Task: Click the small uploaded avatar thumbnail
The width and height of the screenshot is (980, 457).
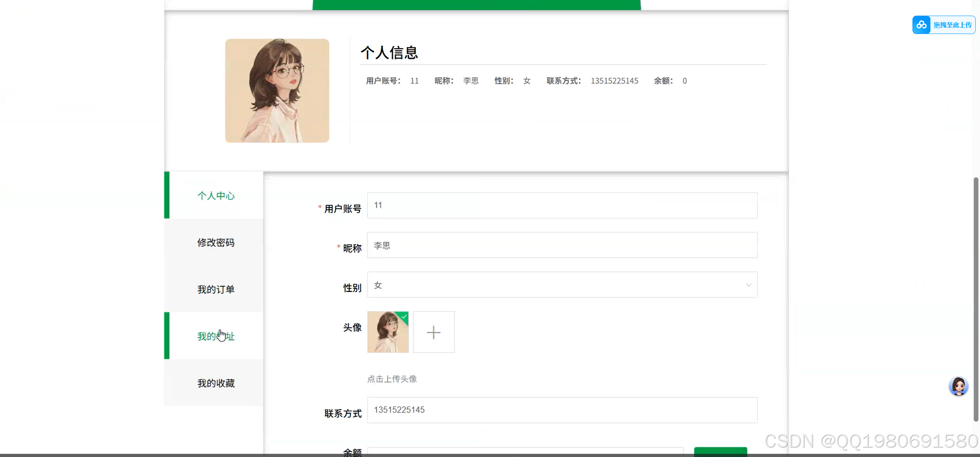Action: tap(387, 332)
